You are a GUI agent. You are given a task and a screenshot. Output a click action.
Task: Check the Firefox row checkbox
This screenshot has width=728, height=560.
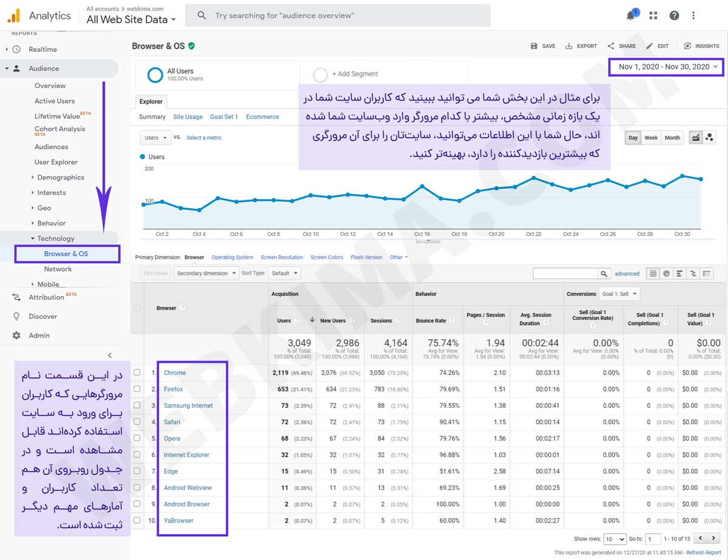pyautogui.click(x=137, y=389)
